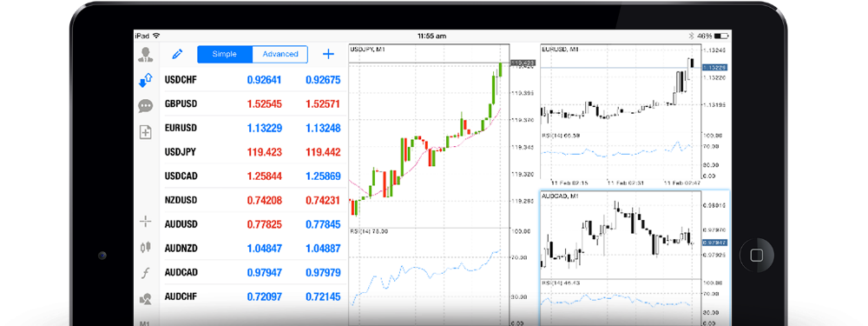Tap the USDJPY bid price 119.423

click(x=264, y=152)
